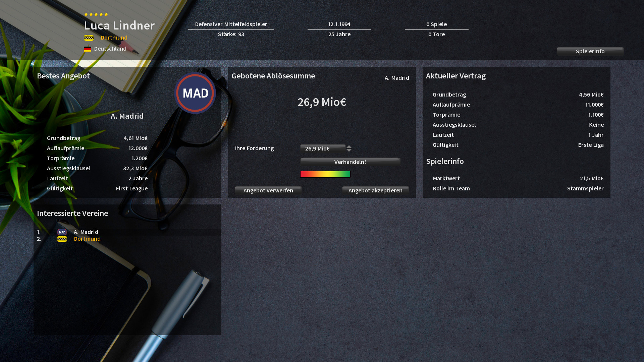The width and height of the screenshot is (644, 362).
Task: Accept the offer via Angebot akzeptieren
Action: 375,190
